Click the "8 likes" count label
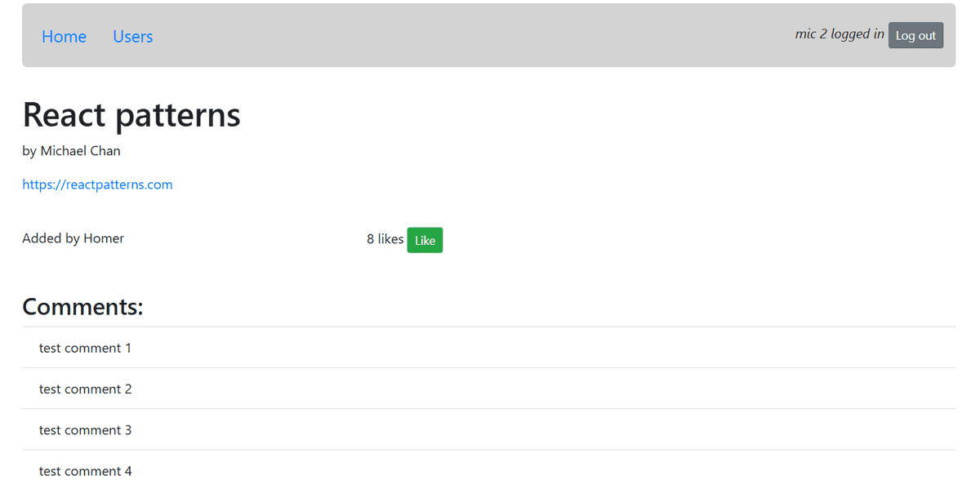Image resolution: width=980 pixels, height=489 pixels. (385, 239)
